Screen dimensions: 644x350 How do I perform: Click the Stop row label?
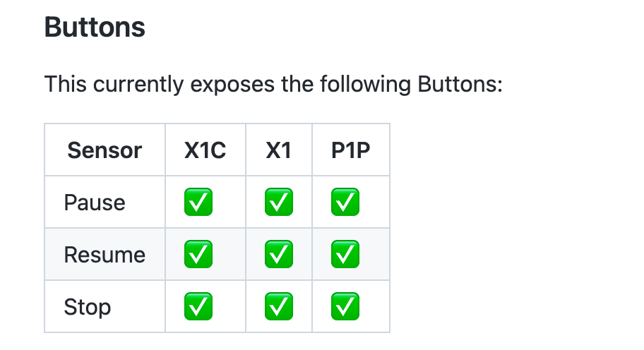(88, 308)
